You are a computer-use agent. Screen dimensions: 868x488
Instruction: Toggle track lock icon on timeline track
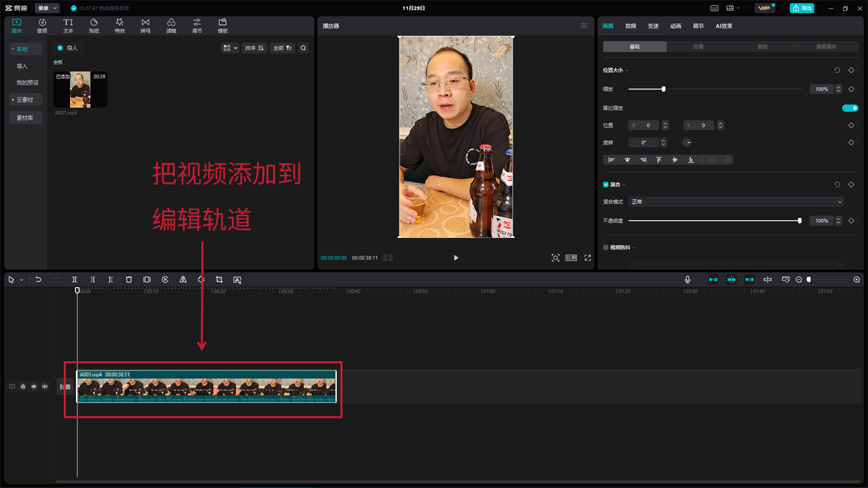tap(23, 386)
